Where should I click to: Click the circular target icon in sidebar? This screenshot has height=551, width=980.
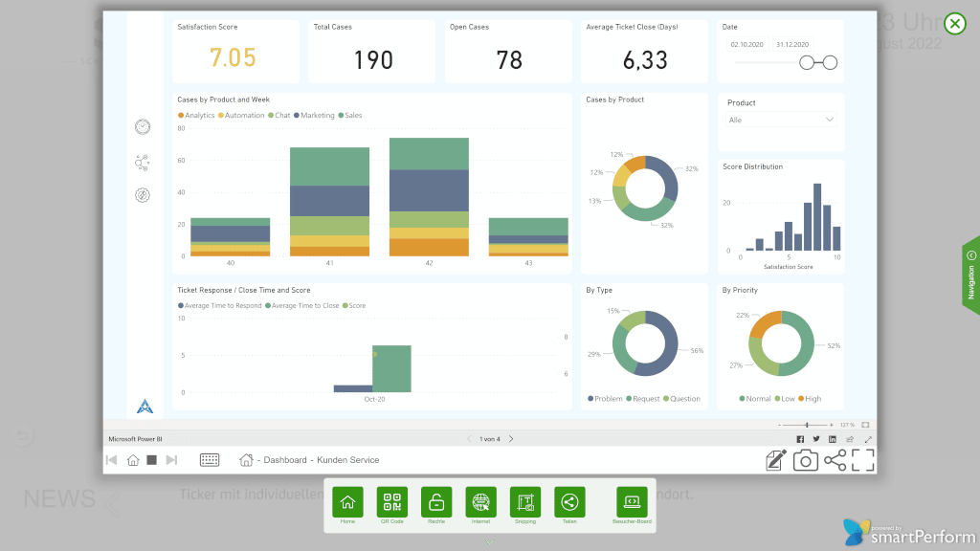coord(143,195)
